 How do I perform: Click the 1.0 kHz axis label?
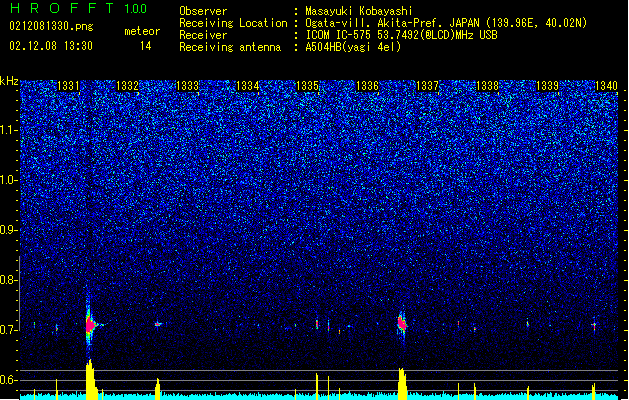point(9,180)
